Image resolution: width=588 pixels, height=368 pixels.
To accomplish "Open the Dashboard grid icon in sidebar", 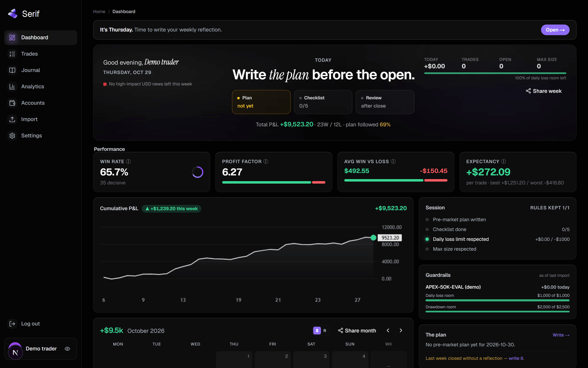I will tap(12, 37).
